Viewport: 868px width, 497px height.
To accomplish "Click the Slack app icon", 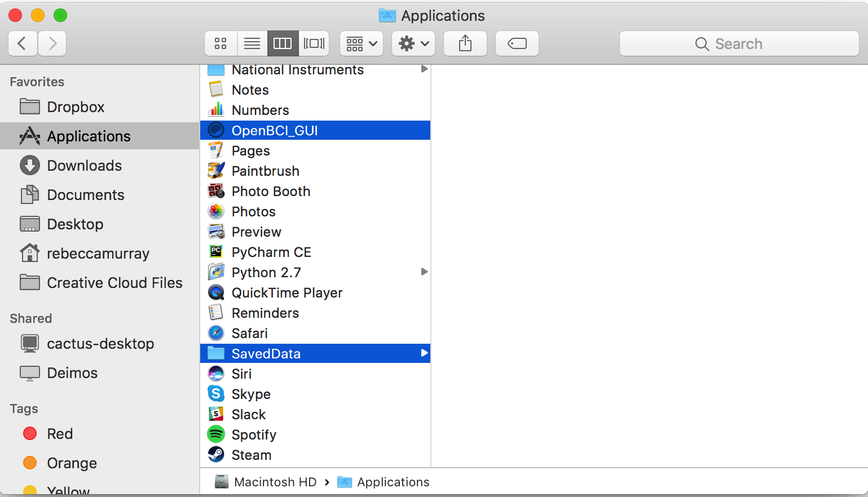I will point(216,414).
